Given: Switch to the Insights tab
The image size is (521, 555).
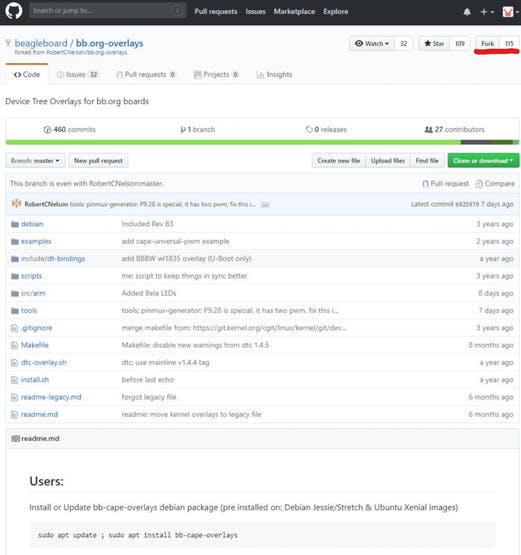Looking at the screenshot, I should (x=274, y=74).
